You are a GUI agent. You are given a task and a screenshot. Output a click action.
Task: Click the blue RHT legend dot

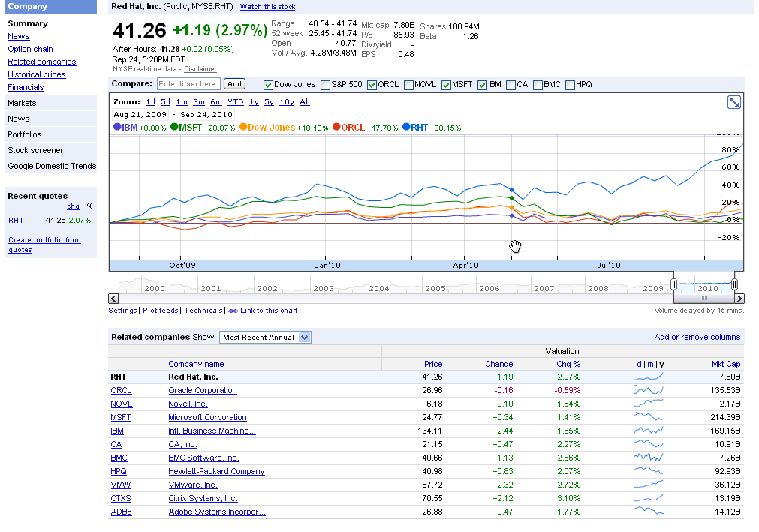[x=406, y=128]
